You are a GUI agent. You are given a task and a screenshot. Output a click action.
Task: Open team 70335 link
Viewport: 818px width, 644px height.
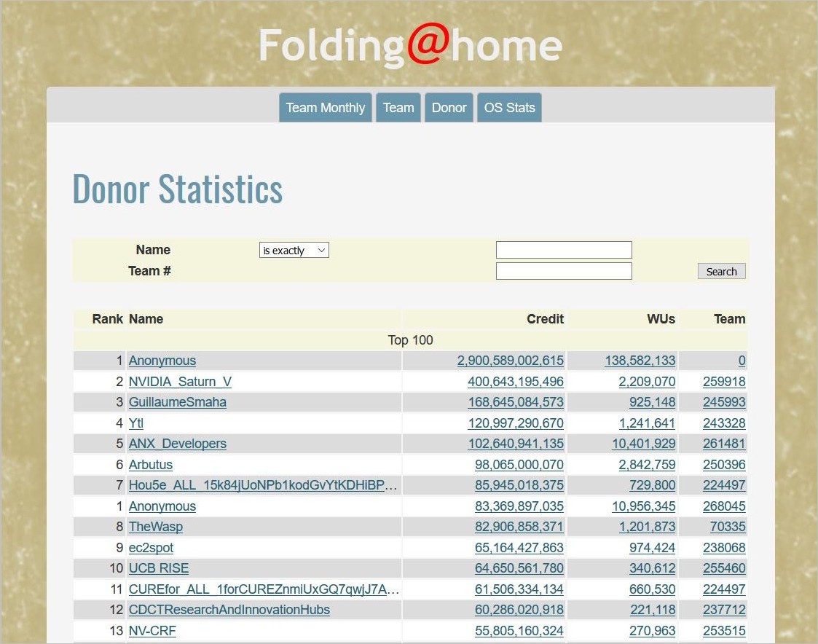(x=728, y=527)
